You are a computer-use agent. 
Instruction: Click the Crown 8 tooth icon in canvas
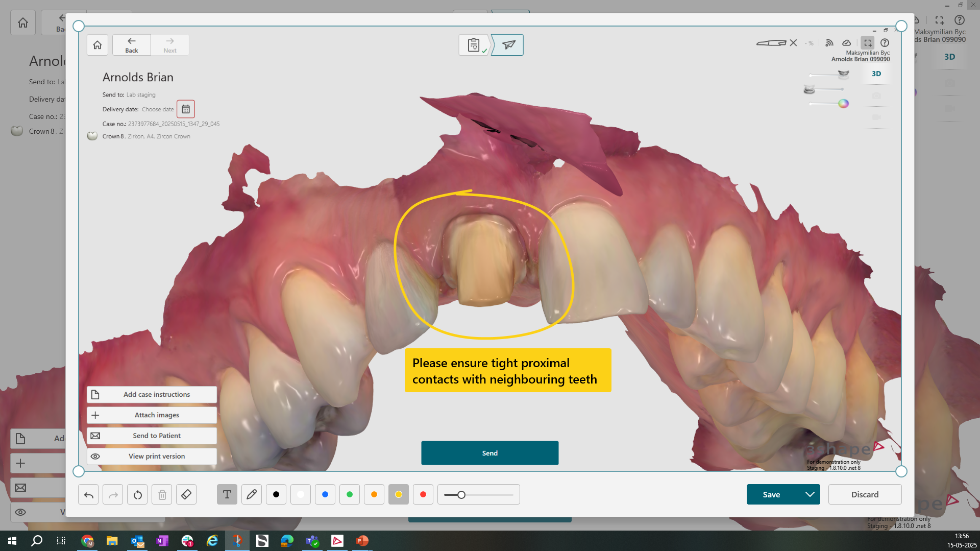click(92, 136)
